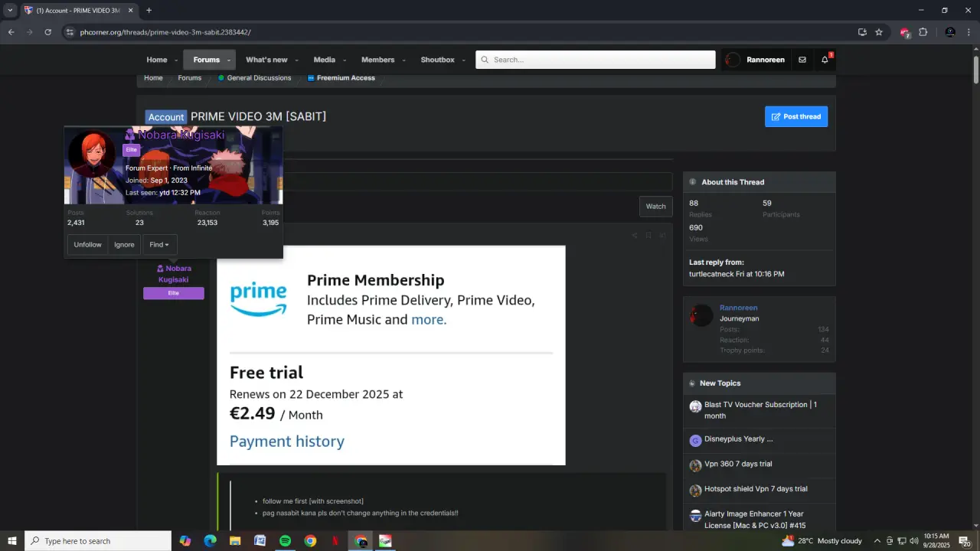
Task: Expand the Forums menu dropdown arrow
Action: (228, 60)
